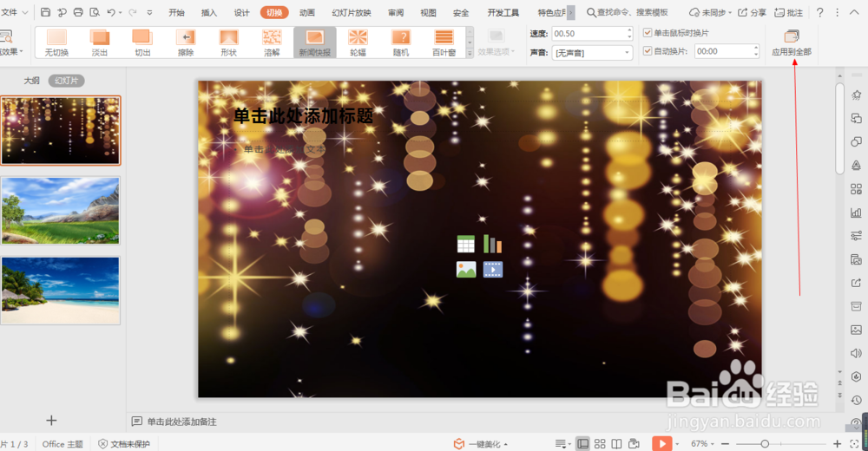Switch to reading view icon

pos(616,444)
